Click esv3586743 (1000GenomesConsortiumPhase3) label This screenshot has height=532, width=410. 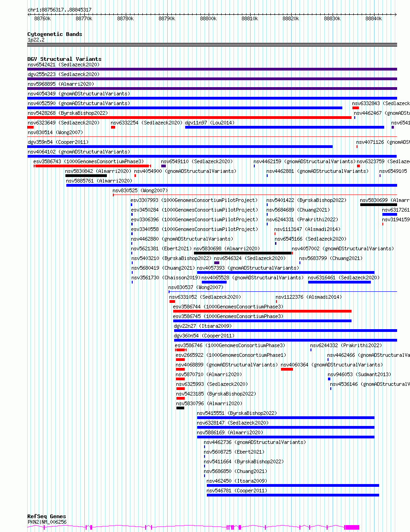(88, 161)
